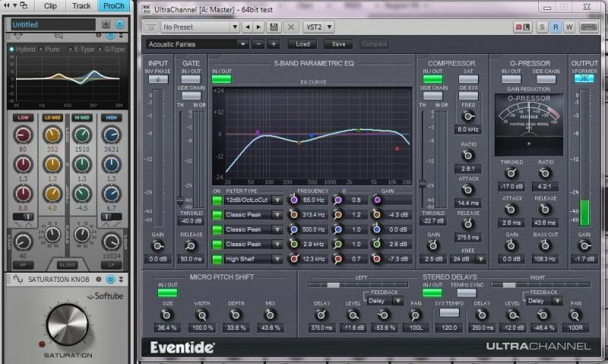The width and height of the screenshot is (608, 364).
Task: Click the save preset floppy disk icon
Action: click(274, 27)
